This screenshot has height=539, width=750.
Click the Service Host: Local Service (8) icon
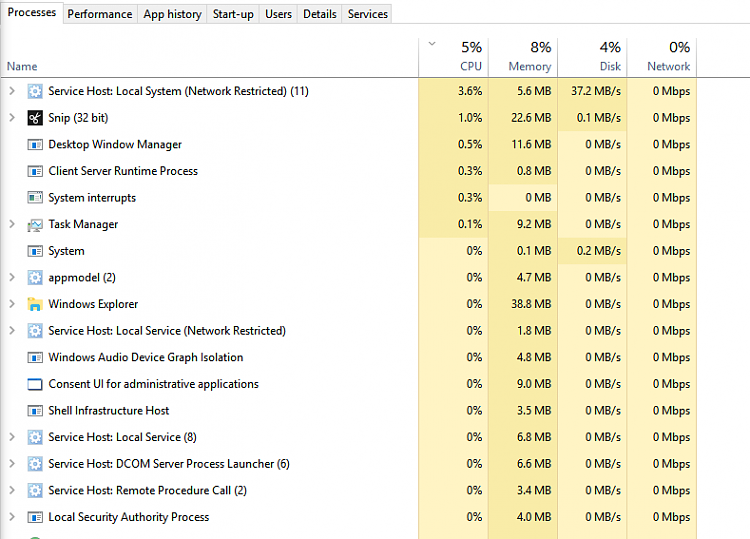(35, 437)
